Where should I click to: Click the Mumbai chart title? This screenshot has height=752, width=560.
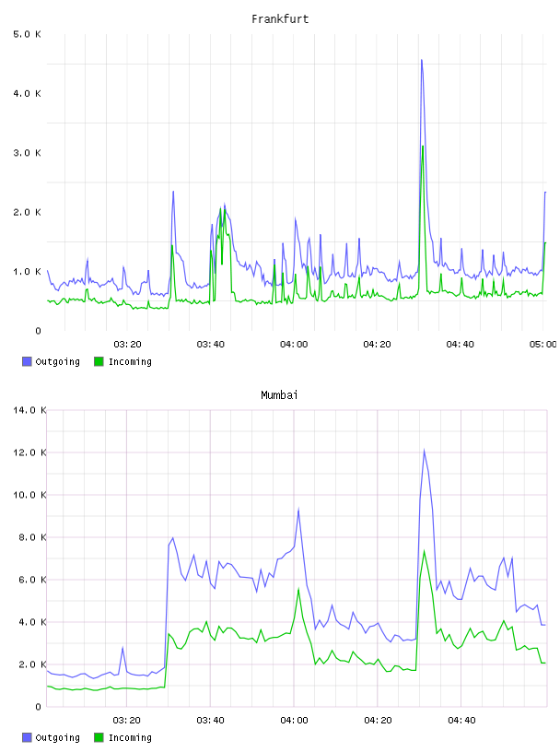[x=279, y=395]
